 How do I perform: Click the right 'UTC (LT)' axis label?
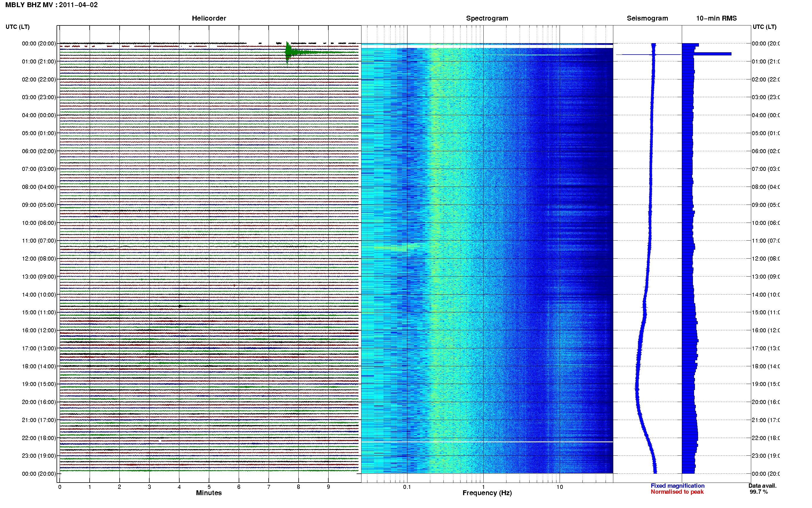click(764, 27)
